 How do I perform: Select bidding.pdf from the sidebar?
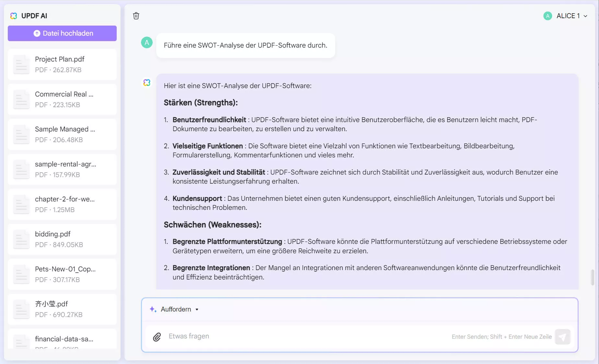click(62, 239)
